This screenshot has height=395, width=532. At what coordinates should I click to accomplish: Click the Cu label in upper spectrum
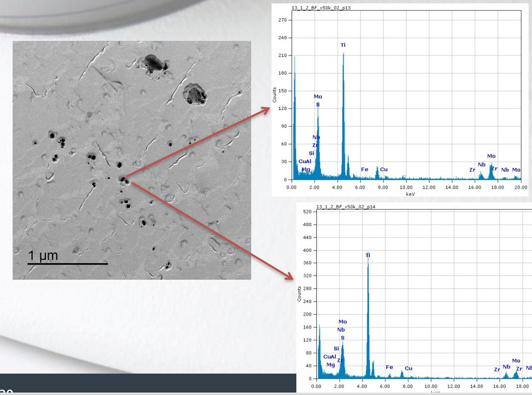click(x=384, y=169)
